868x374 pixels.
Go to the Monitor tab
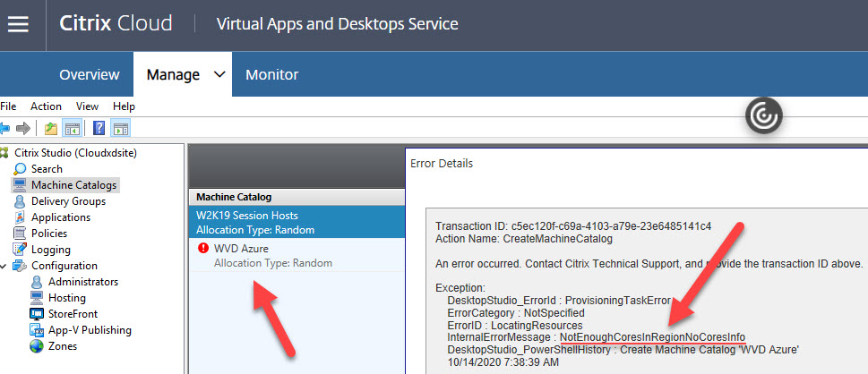(271, 74)
